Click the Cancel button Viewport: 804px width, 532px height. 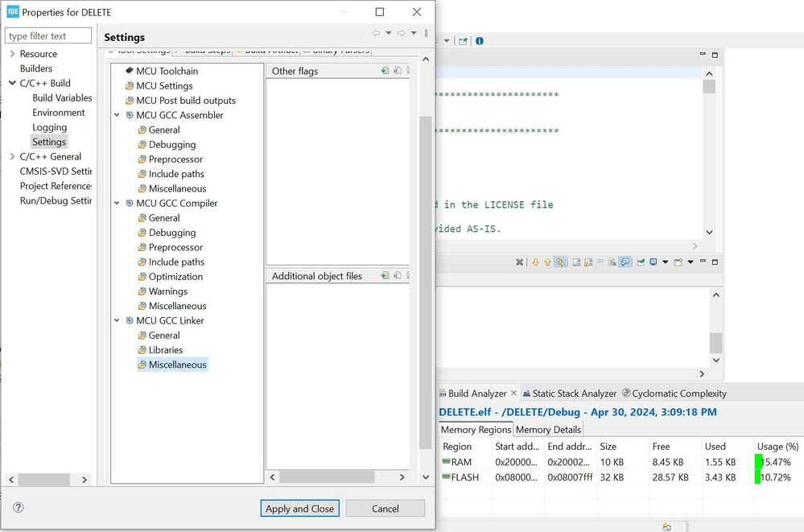click(x=385, y=509)
